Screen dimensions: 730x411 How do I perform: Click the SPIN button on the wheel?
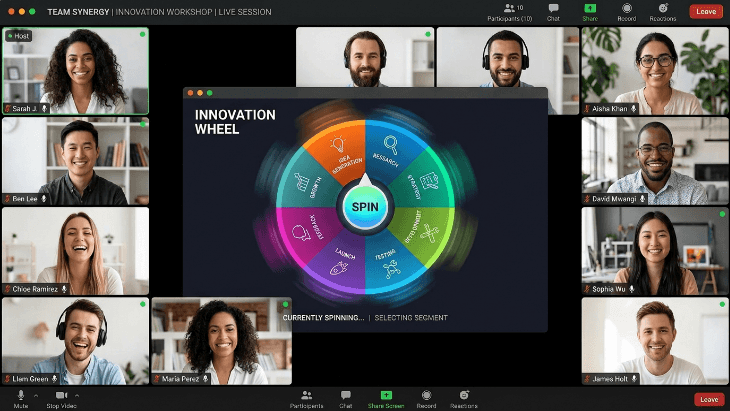tap(365, 207)
